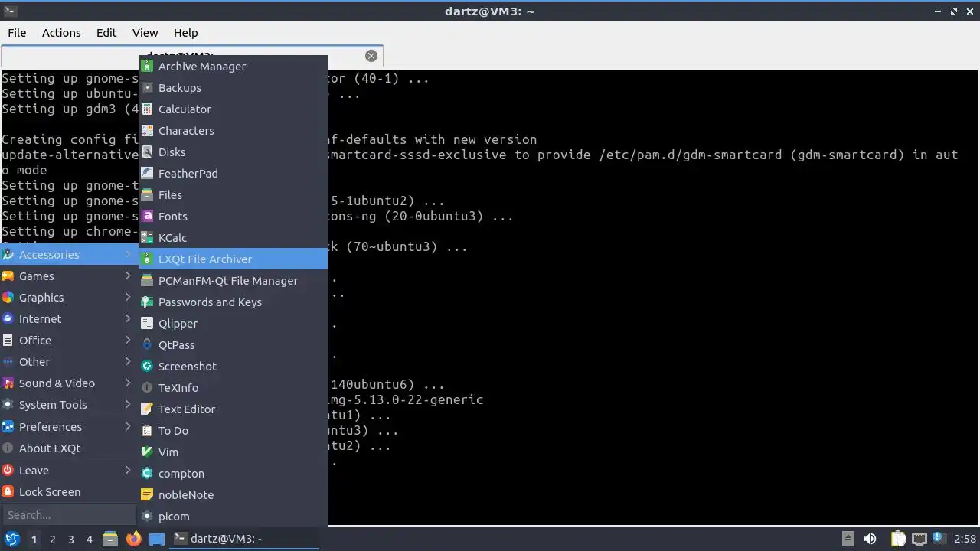Select the Accessories category
This screenshot has height=551, width=980.
click(x=69, y=255)
